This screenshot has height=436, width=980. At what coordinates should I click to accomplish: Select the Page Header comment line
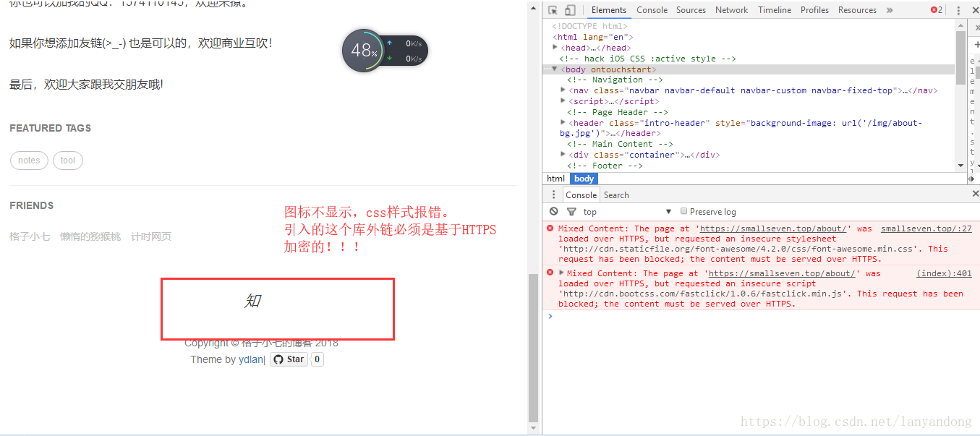618,112
